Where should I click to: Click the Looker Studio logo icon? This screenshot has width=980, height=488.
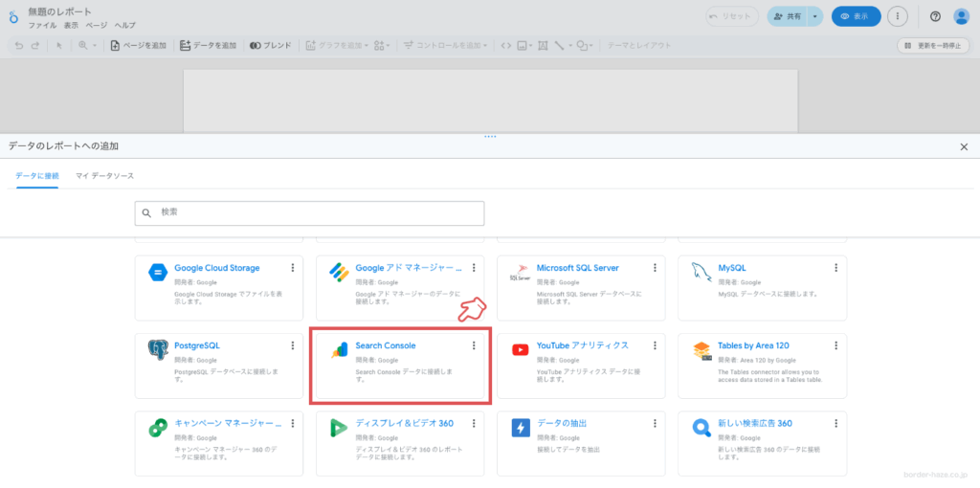(x=13, y=17)
